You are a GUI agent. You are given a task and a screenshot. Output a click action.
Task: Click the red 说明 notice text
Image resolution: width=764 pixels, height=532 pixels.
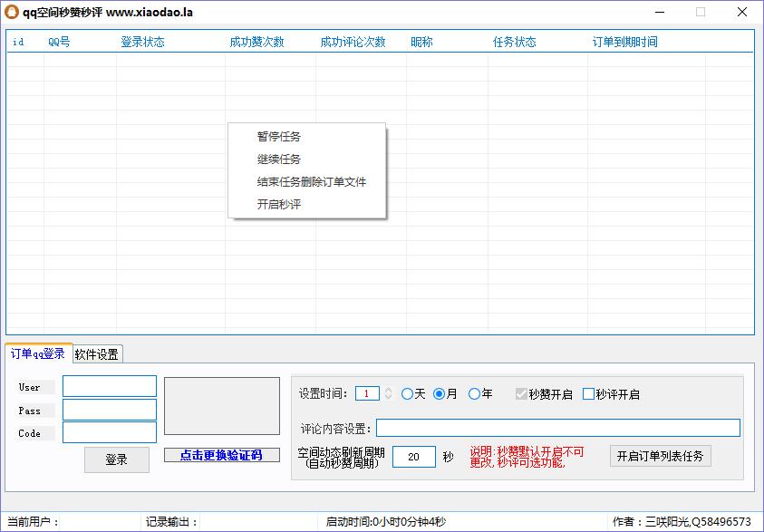[527, 457]
